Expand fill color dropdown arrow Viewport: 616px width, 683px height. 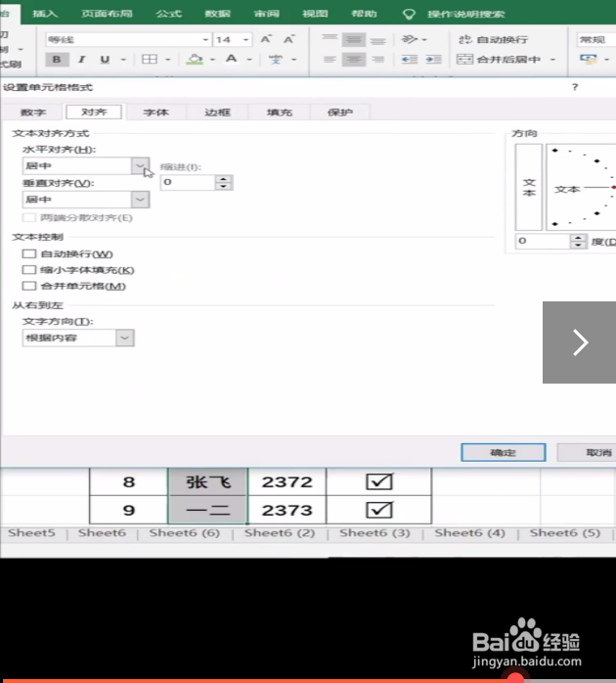pos(212,60)
